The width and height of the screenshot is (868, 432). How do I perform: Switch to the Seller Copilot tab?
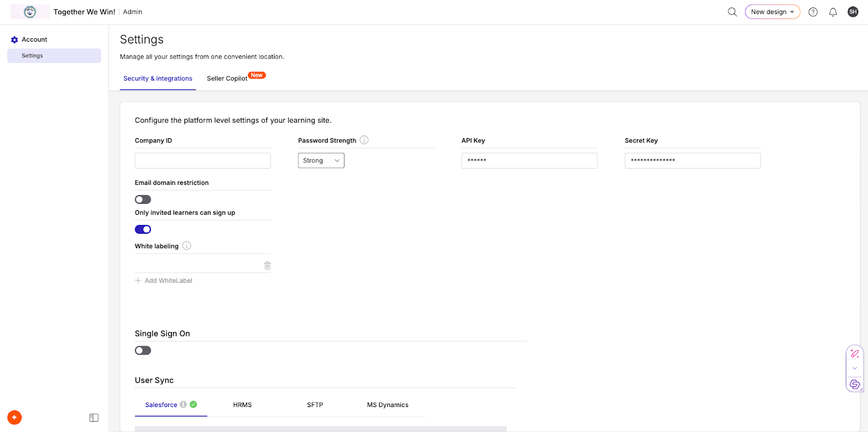click(x=227, y=79)
